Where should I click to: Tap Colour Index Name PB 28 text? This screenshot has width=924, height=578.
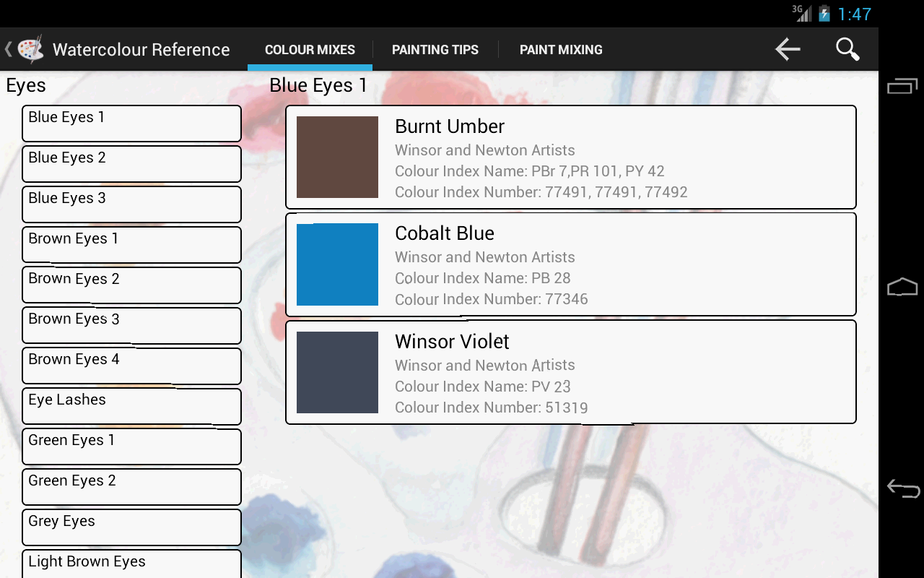click(x=483, y=278)
